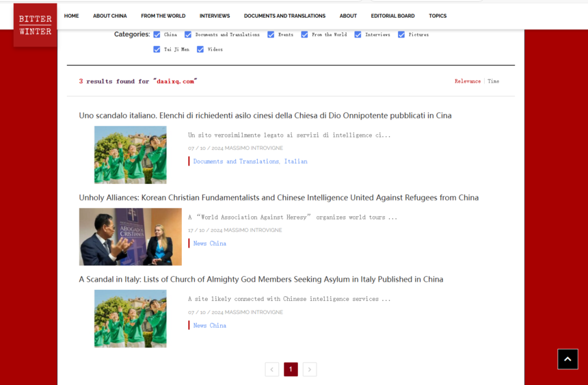This screenshot has width=588, height=385.
Task: Uncheck the Interviews category checkbox
Action: (x=358, y=34)
